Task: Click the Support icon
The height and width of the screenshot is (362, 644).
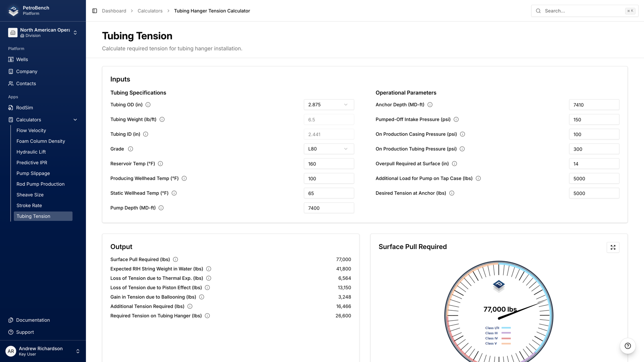Action: 10,332
